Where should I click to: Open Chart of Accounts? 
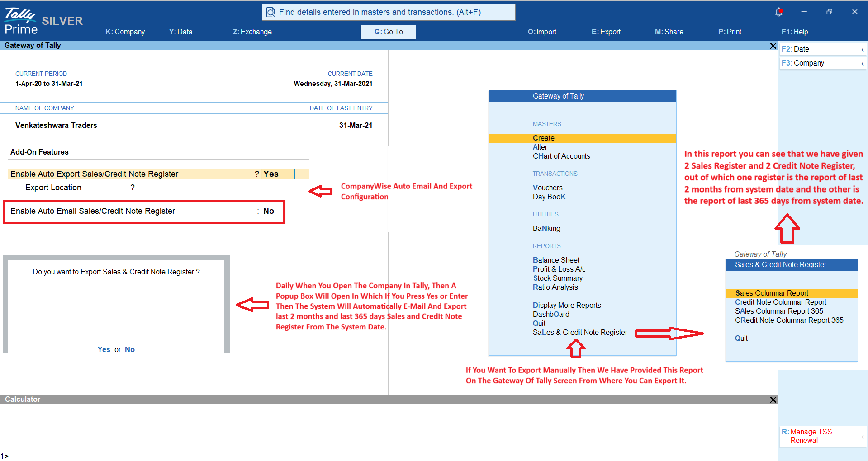561,156
